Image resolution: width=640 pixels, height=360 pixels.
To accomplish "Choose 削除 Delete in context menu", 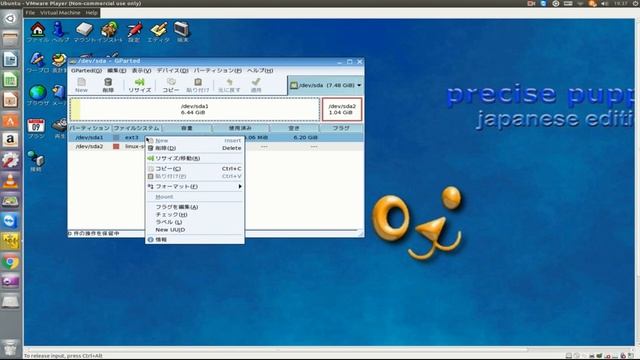I will pyautogui.click(x=195, y=148).
